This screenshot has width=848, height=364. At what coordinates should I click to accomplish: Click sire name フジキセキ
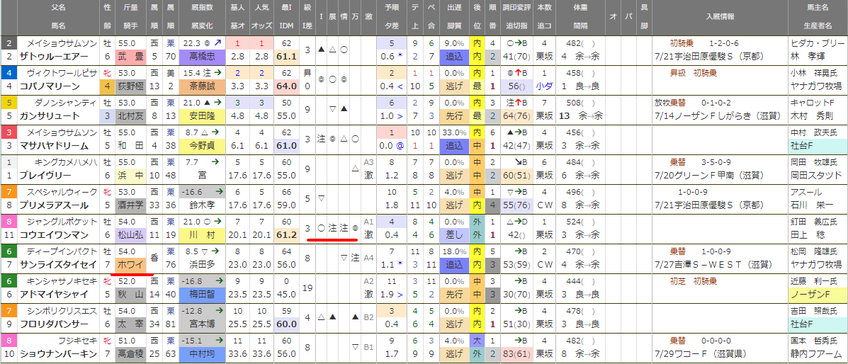click(x=78, y=341)
